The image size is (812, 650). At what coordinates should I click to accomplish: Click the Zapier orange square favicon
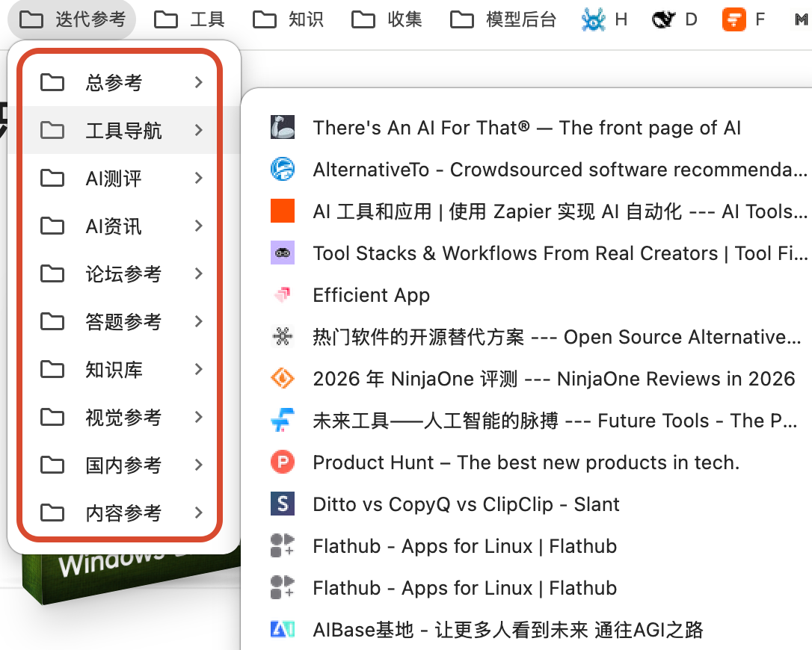[x=283, y=211]
